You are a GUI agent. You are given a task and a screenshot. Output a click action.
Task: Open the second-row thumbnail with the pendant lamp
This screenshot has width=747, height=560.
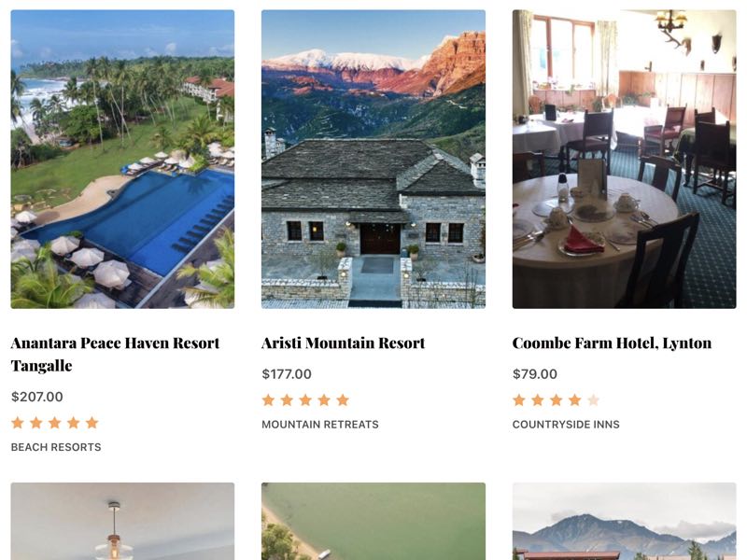tap(122, 522)
